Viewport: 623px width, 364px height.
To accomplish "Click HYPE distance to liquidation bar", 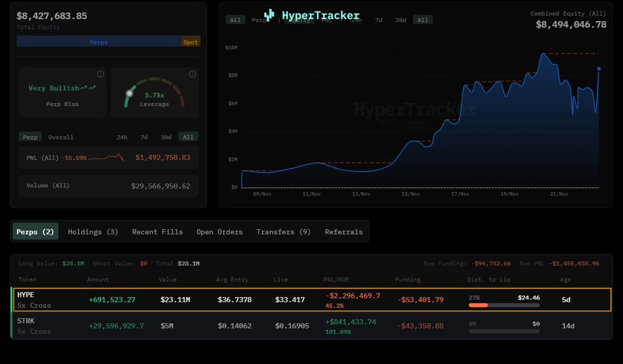I will pos(504,305).
